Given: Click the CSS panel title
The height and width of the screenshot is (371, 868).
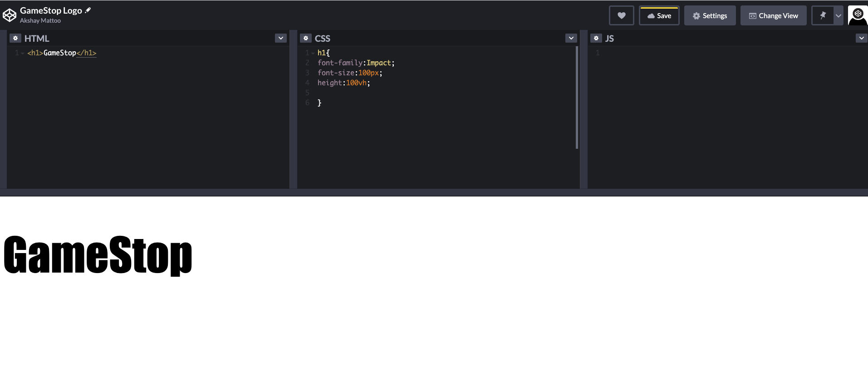Looking at the screenshot, I should 323,39.
